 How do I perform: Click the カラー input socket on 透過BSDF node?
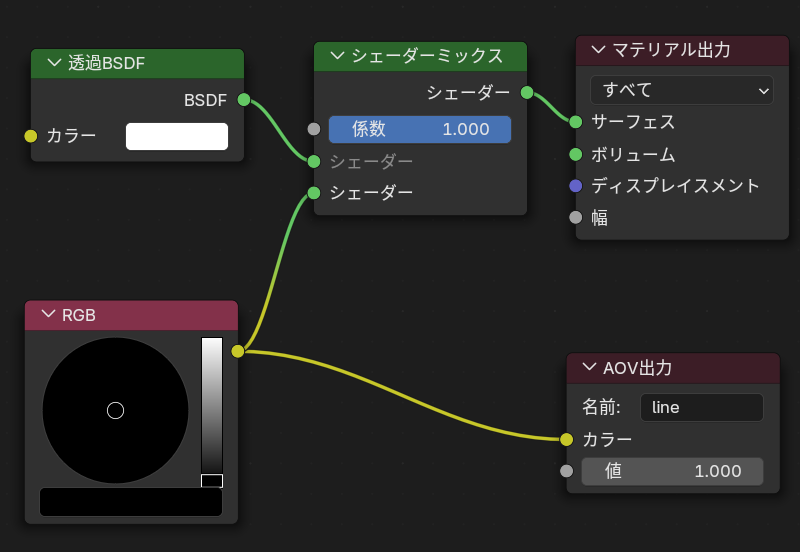coord(30,136)
